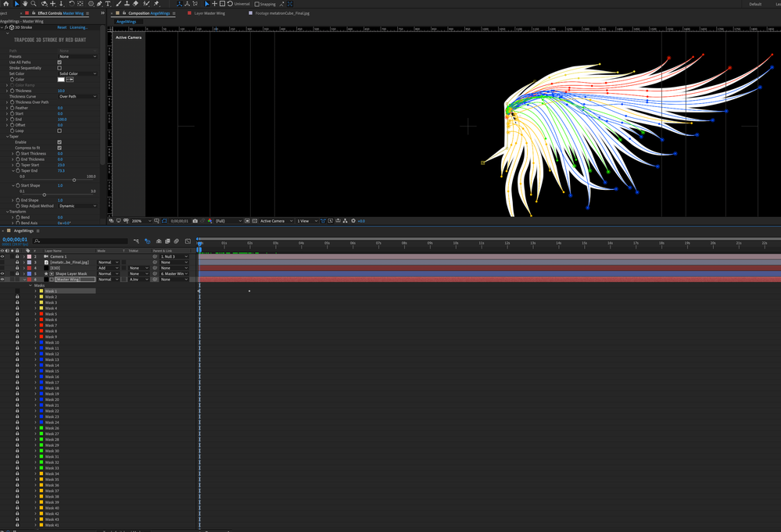781x532 pixels.
Task: Pick the Type tool
Action: [109, 4]
